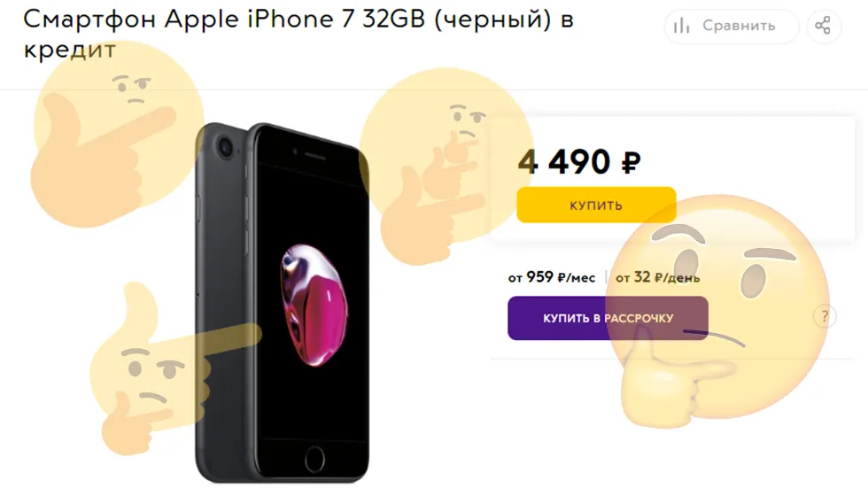
Task: Click the Home button on the iPhone image
Action: coord(314,460)
